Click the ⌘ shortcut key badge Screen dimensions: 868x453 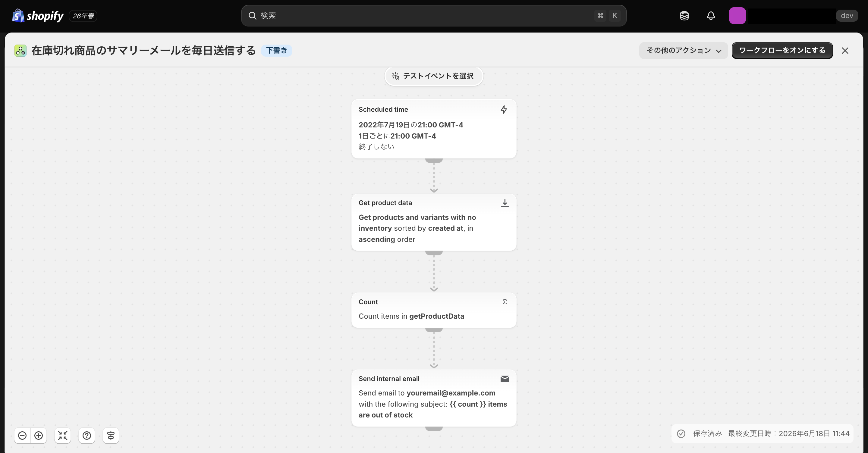[x=600, y=15]
